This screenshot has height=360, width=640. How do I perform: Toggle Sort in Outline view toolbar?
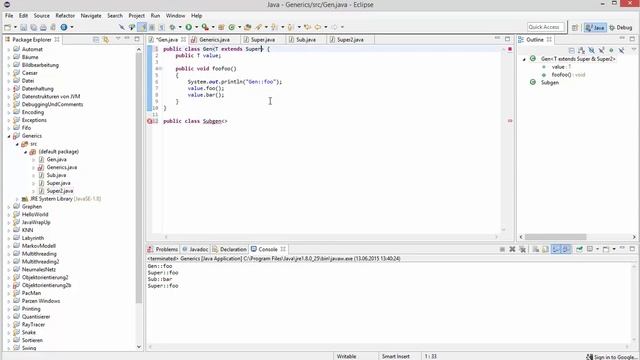click(581, 50)
